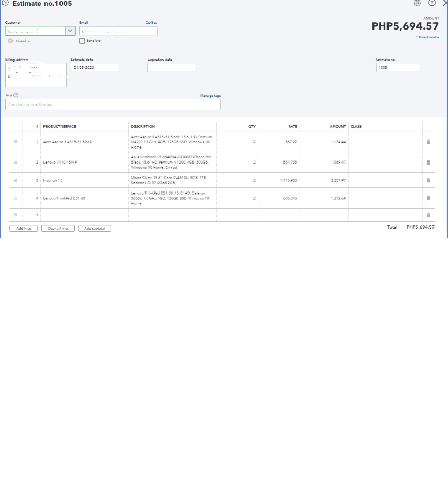Click rate cell 534.735

[279, 163]
